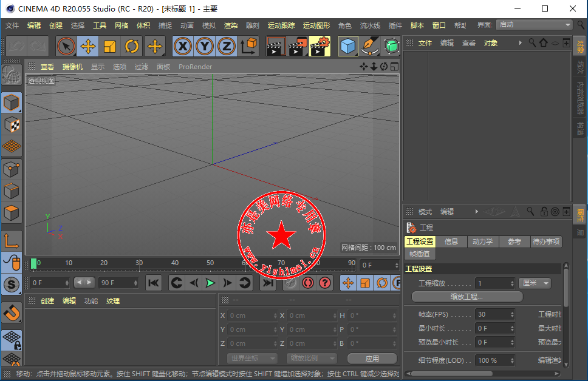The height and width of the screenshot is (381, 588).
Task: Toggle locked workplane icon
Action: pos(12,340)
